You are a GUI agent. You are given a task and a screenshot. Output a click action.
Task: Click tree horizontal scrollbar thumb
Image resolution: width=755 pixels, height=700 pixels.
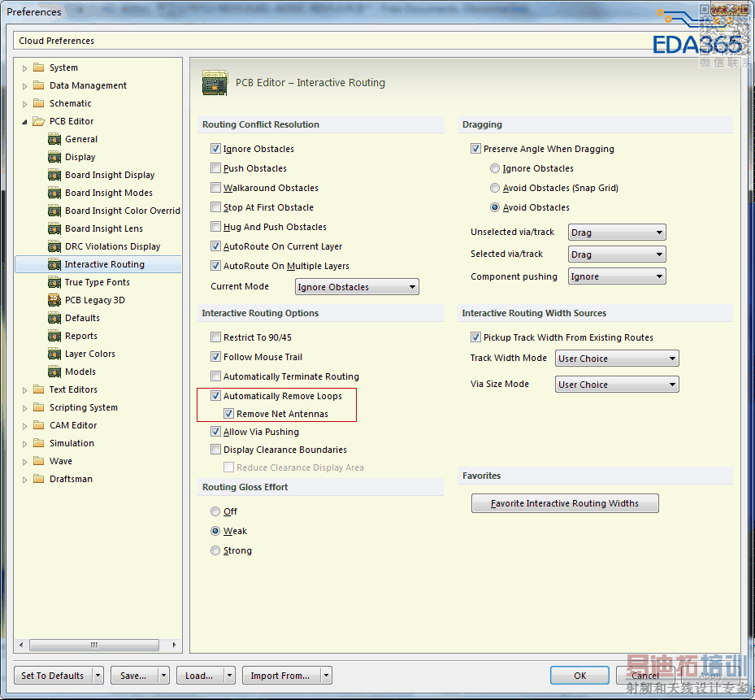[94, 645]
